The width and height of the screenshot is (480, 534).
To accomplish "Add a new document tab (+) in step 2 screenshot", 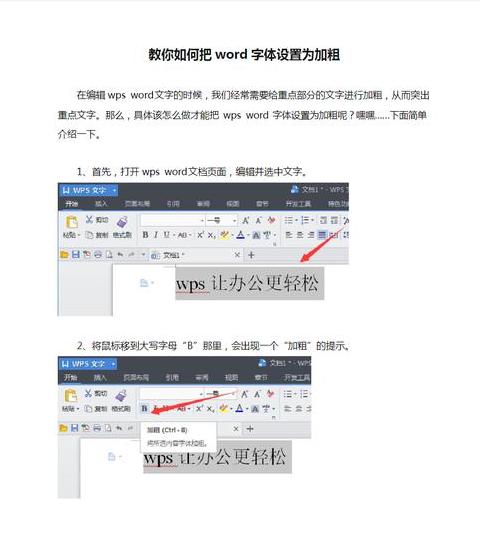I will [x=250, y=428].
